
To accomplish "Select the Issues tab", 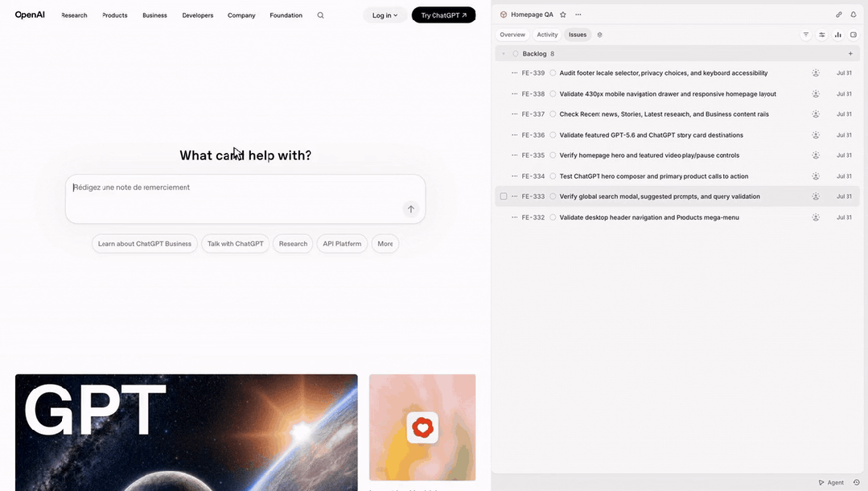I will click(x=578, y=35).
